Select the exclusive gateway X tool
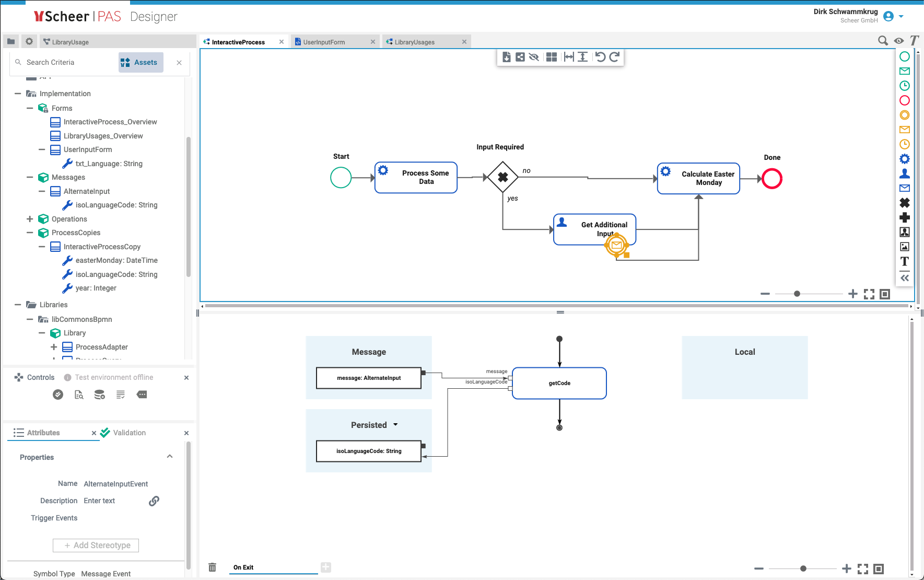The height and width of the screenshot is (580, 924). tap(905, 203)
